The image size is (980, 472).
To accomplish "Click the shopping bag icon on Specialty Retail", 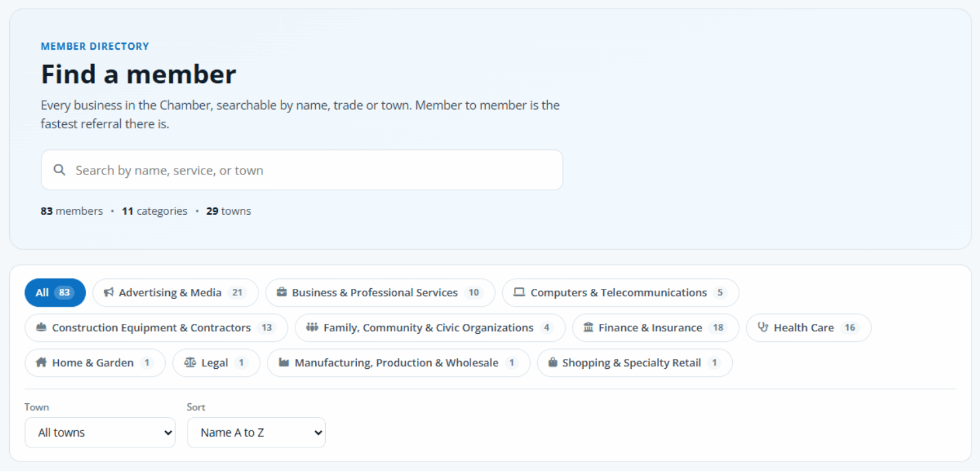I will (x=552, y=362).
